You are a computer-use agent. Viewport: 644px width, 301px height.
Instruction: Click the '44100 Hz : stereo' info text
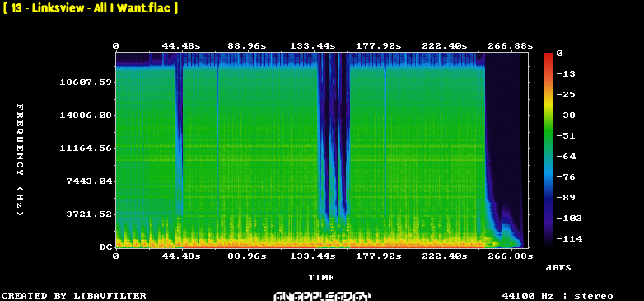[x=558, y=296]
